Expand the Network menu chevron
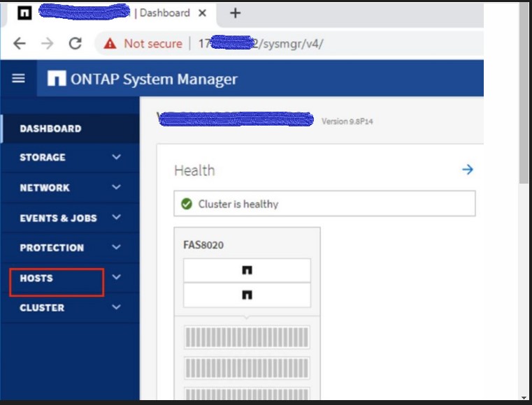 [x=116, y=187]
